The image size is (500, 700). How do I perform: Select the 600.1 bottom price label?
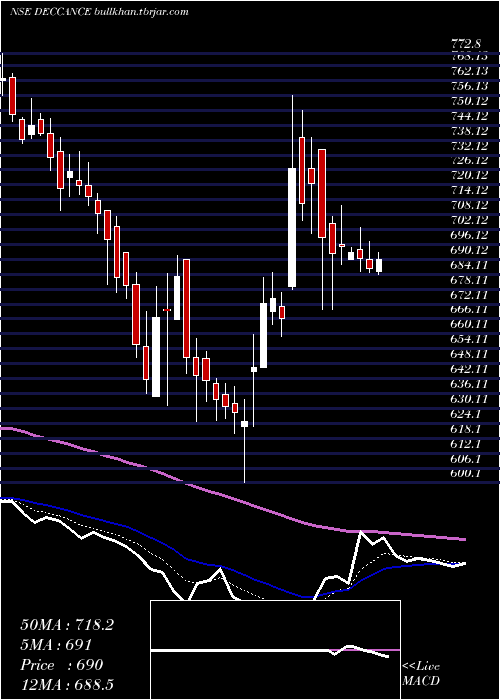[x=466, y=474]
